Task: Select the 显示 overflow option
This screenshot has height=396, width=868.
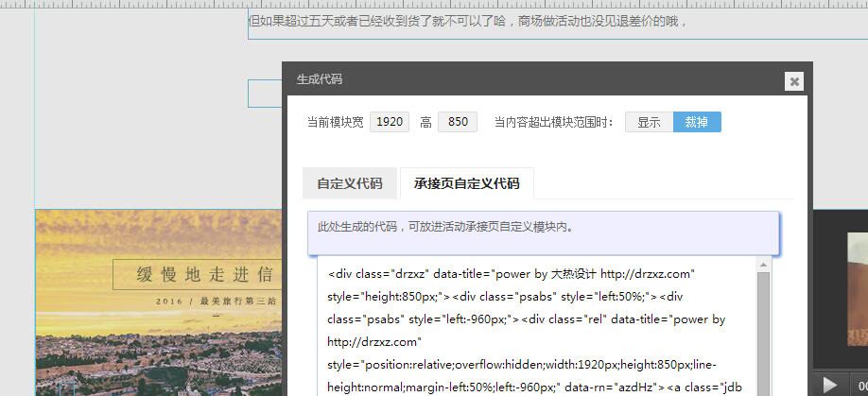Action: pos(649,122)
